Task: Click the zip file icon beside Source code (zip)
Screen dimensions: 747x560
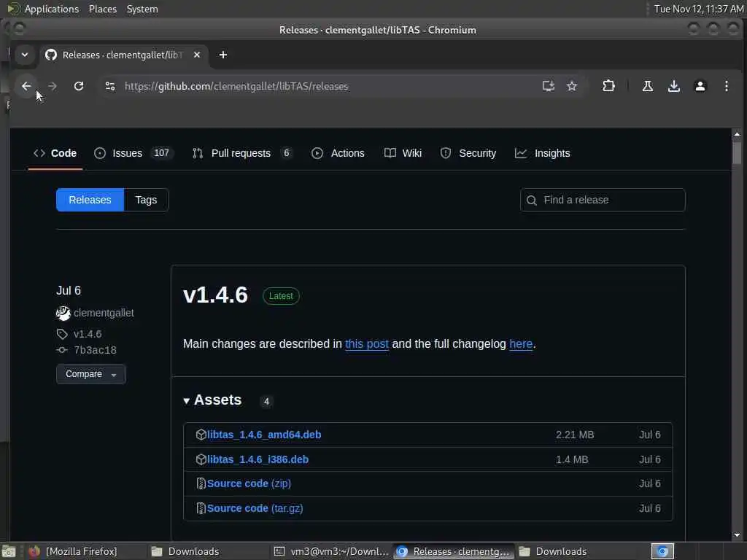Action: [x=201, y=484]
